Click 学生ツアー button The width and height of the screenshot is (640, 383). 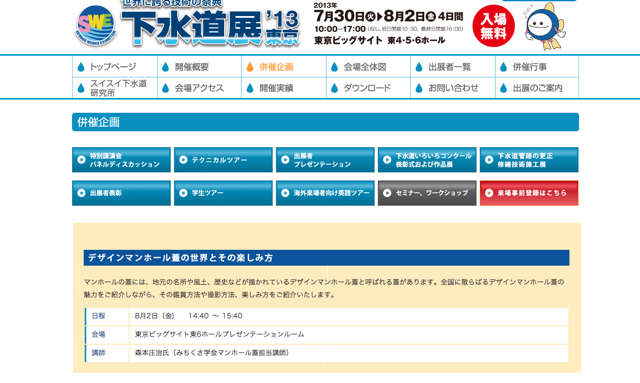pyautogui.click(x=223, y=193)
